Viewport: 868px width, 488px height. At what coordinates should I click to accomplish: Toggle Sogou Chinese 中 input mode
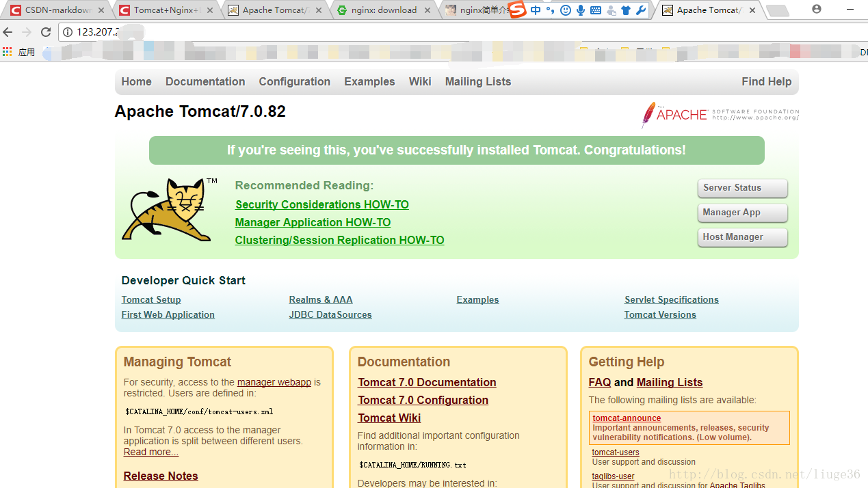(536, 10)
